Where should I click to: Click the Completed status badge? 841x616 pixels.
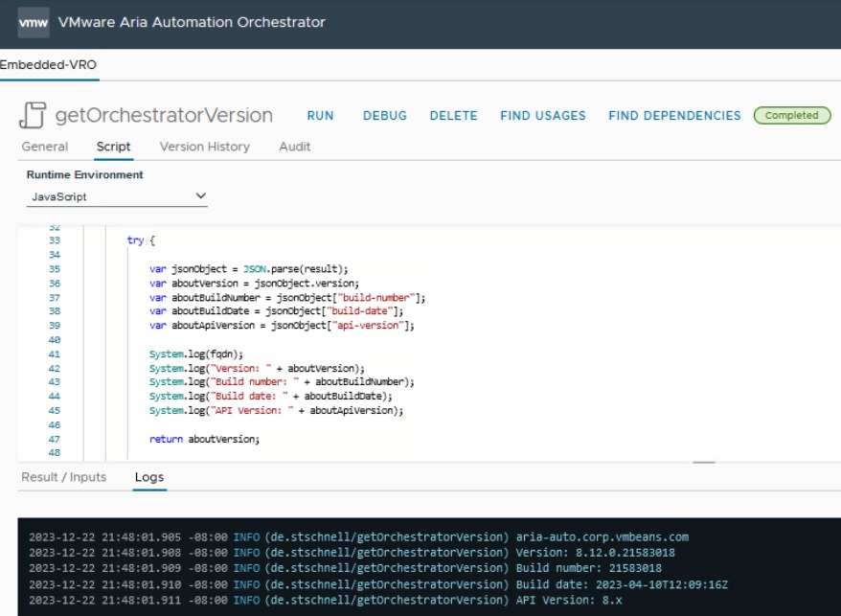tap(791, 116)
